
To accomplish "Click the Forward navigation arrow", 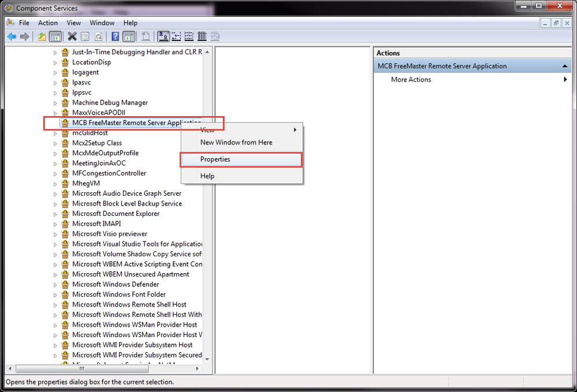I will [24, 36].
